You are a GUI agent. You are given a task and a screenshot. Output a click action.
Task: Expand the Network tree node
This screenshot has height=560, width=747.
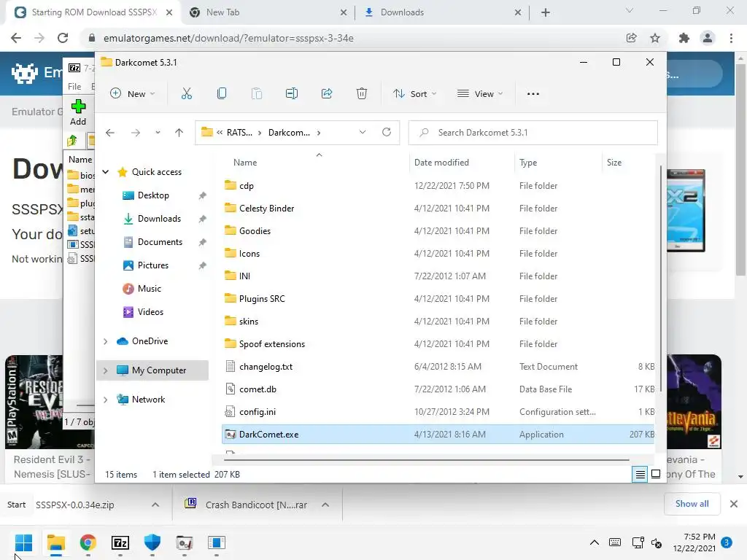point(106,400)
